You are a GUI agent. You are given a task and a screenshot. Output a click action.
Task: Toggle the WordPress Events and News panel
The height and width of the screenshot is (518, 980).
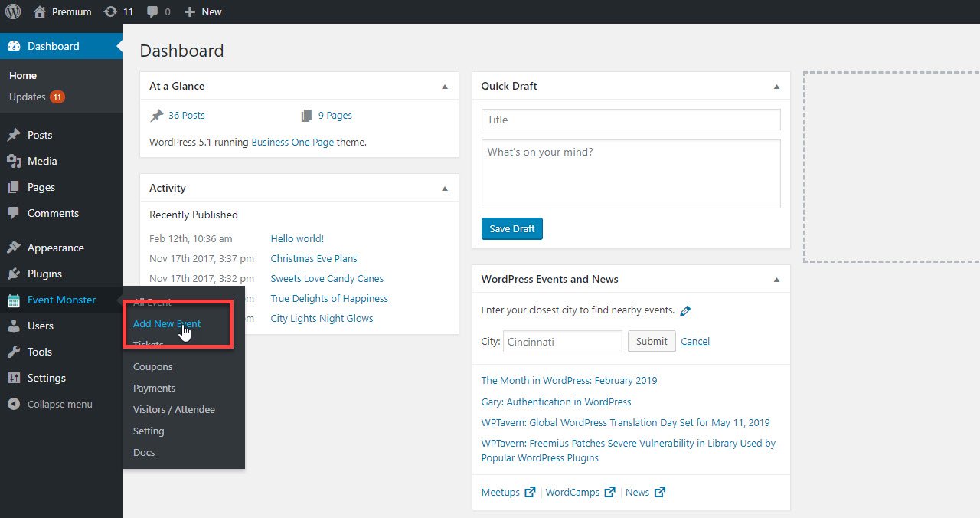point(776,280)
